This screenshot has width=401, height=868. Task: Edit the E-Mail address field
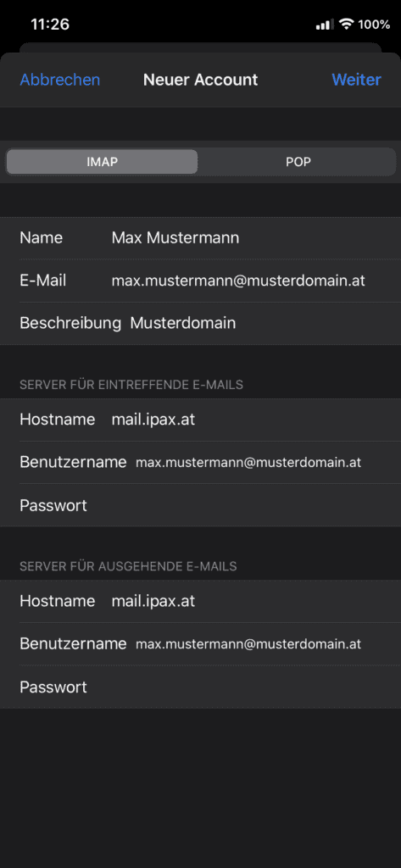(200, 281)
